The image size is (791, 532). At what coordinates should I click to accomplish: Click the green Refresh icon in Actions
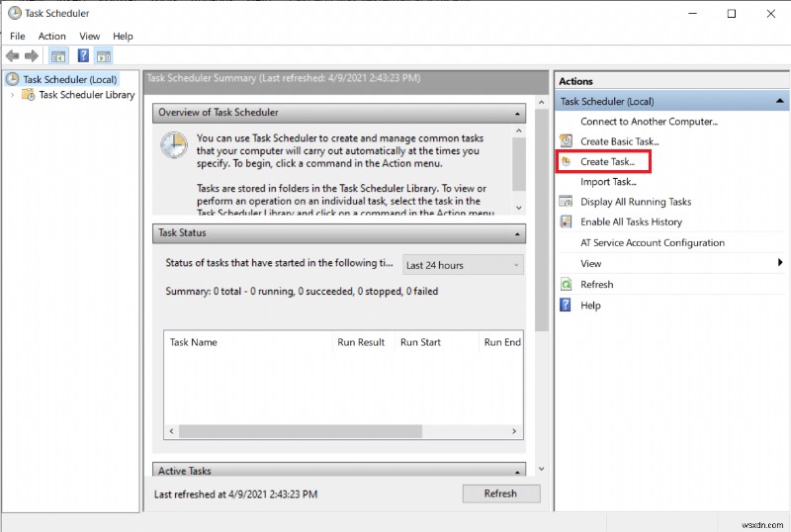click(566, 284)
